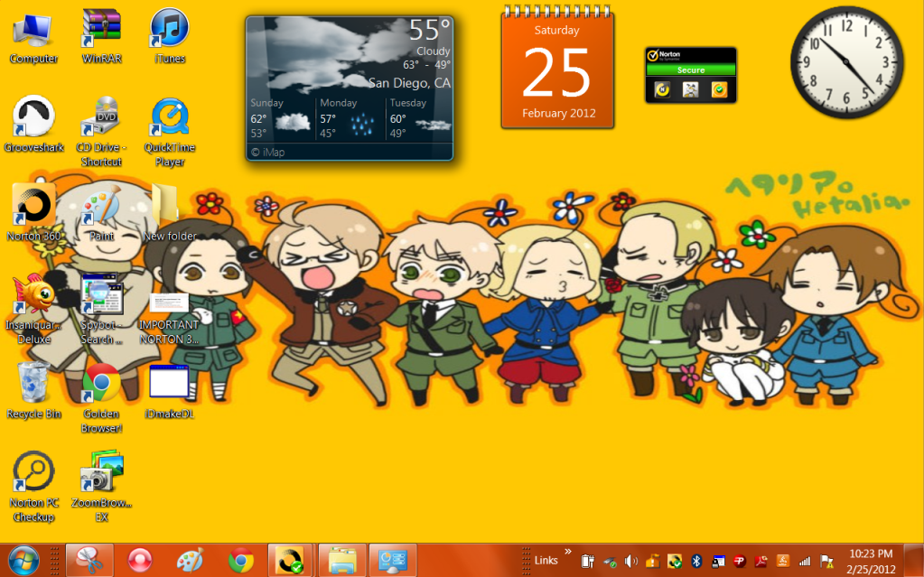This screenshot has height=577, width=924.
Task: Click the taskbar toolbar grip after Start
Action: coord(54,561)
